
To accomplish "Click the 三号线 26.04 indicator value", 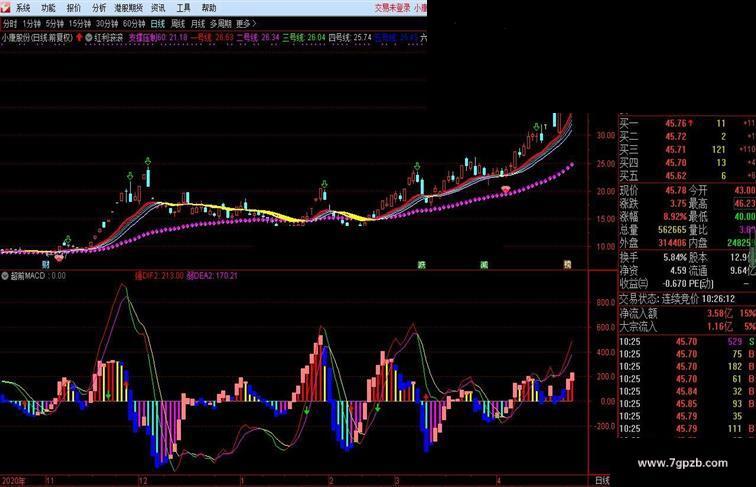I will [304, 38].
